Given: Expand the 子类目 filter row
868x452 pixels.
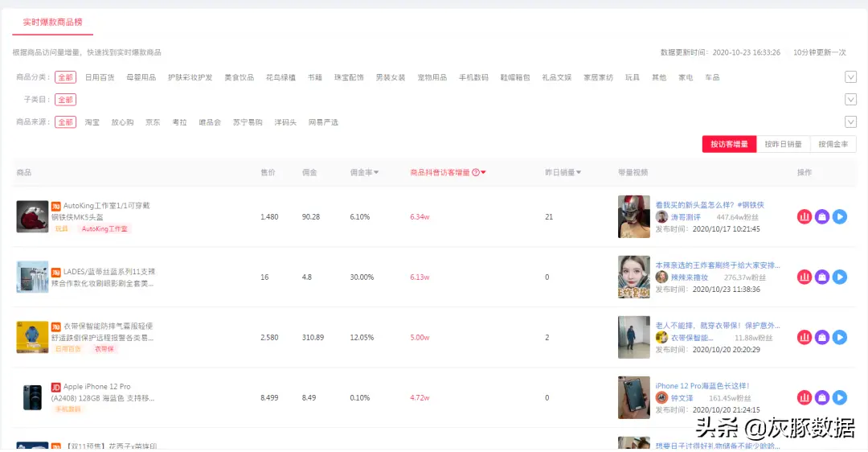Looking at the screenshot, I should 850,100.
